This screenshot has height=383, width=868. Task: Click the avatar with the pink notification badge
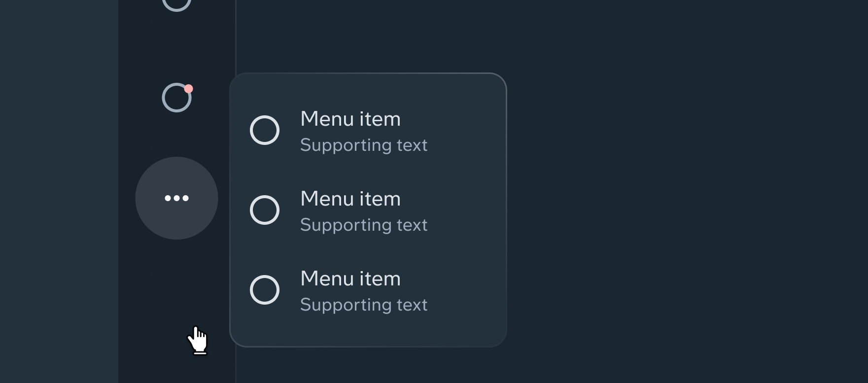coord(176,97)
